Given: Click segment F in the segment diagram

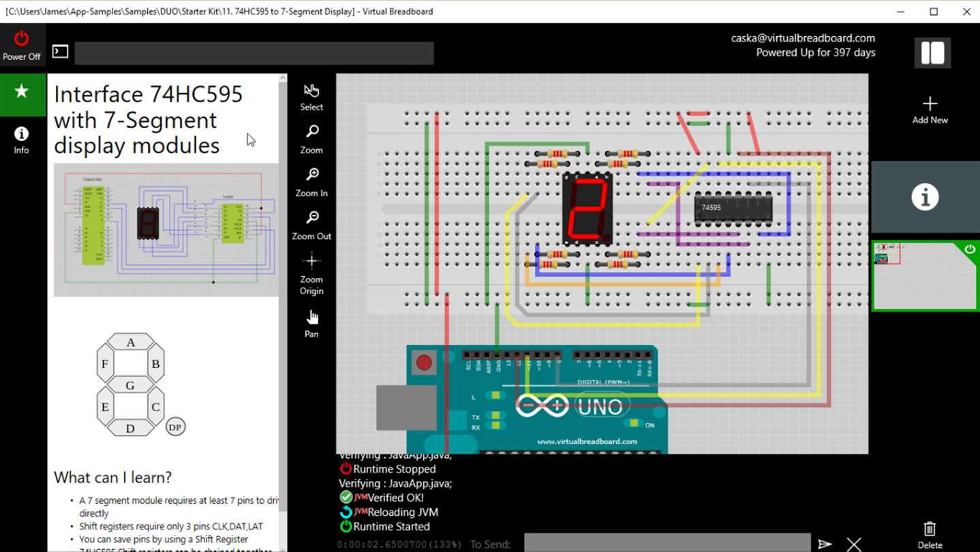Looking at the screenshot, I should coord(105,364).
